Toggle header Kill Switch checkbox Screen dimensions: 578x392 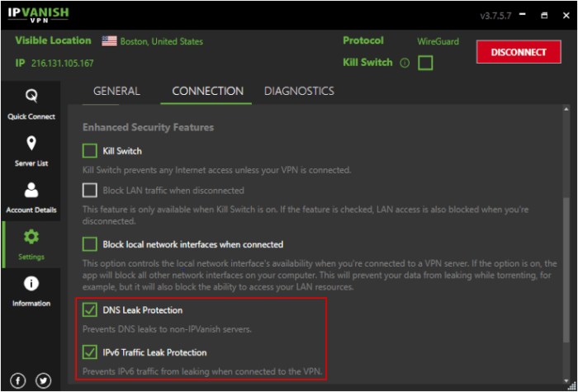click(425, 63)
